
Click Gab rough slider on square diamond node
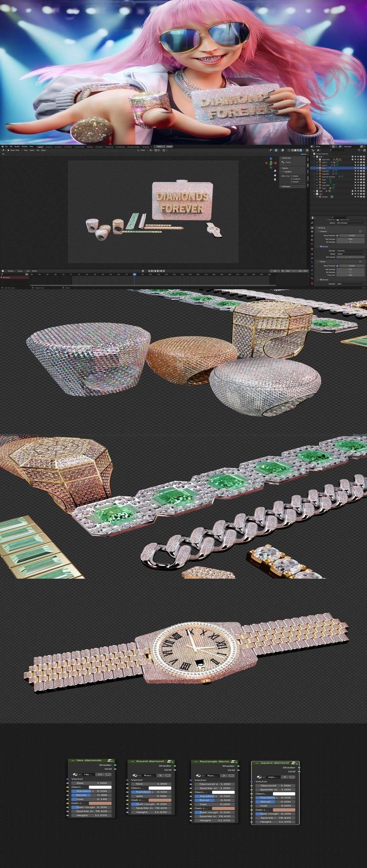point(275,814)
